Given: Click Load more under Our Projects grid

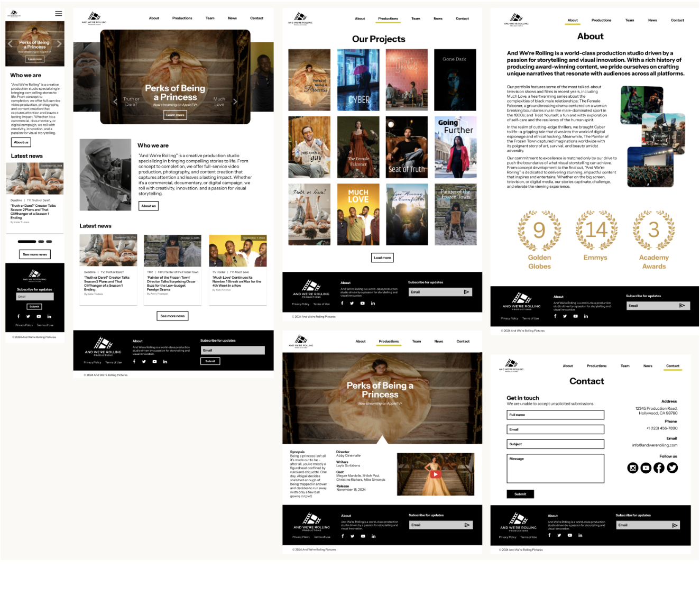Looking at the screenshot, I should pyautogui.click(x=382, y=258).
